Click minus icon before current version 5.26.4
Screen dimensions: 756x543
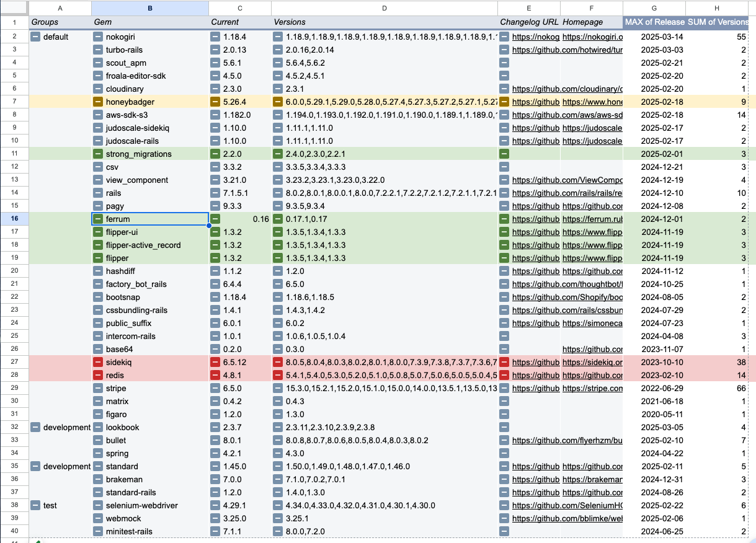215,102
